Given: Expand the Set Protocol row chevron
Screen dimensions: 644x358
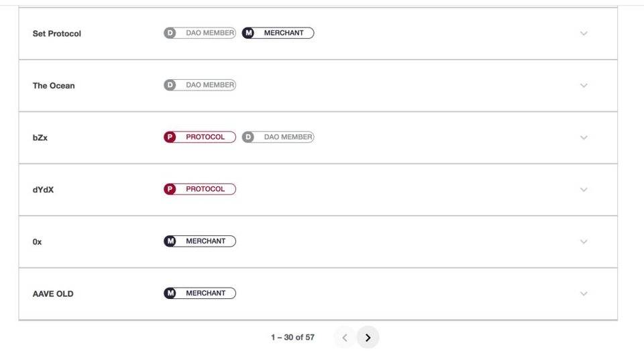Looking at the screenshot, I should (584, 34).
